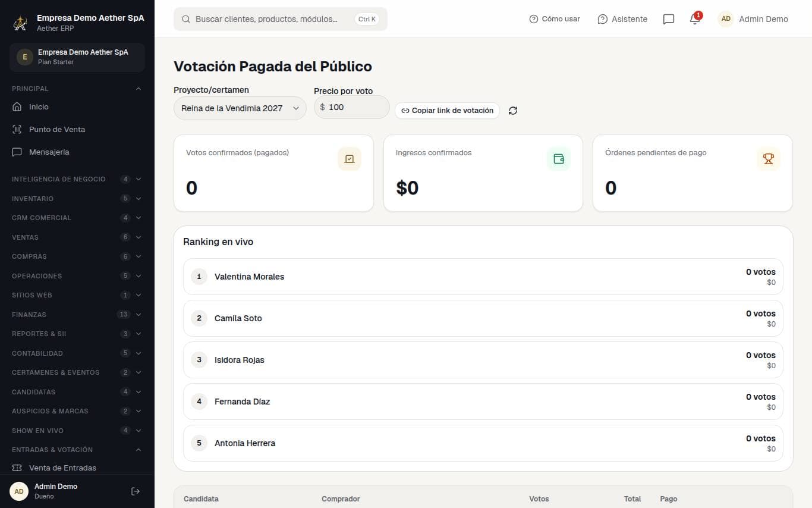Image resolution: width=812 pixels, height=508 pixels.
Task: Click the Inicio home icon
Action: coord(17,107)
